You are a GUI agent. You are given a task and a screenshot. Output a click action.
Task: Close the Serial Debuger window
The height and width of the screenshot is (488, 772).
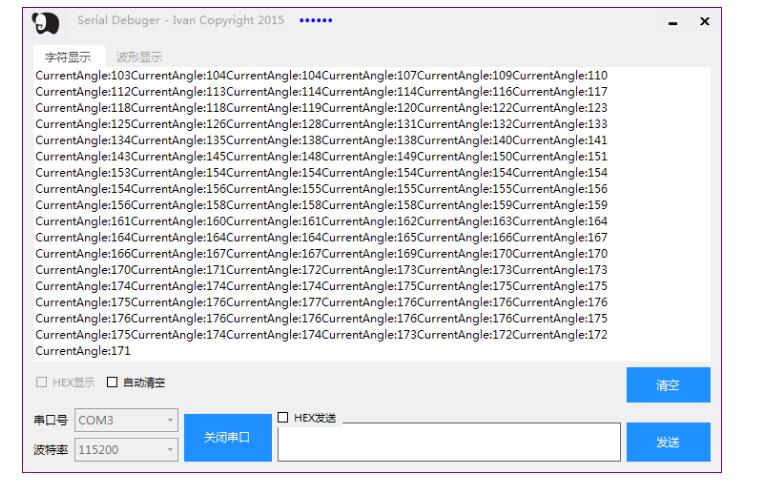coord(705,21)
